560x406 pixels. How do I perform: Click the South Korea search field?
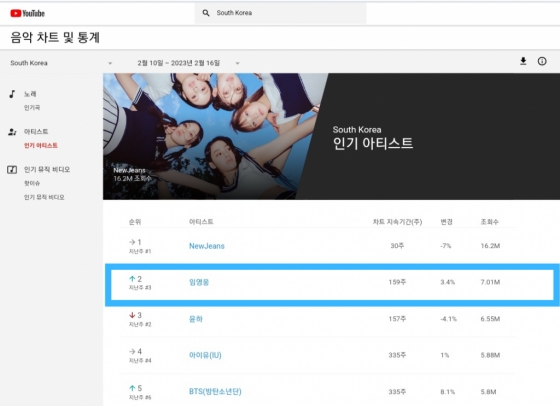pyautogui.click(x=280, y=13)
